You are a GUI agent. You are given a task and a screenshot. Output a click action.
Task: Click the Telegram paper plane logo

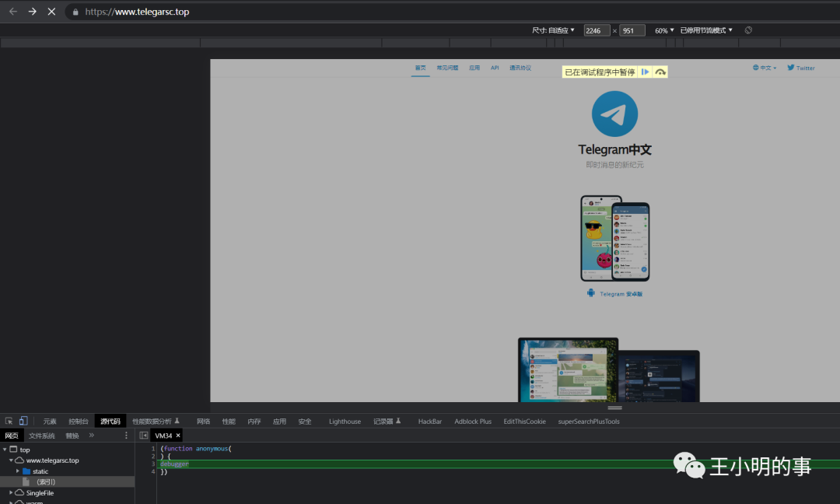point(614,114)
